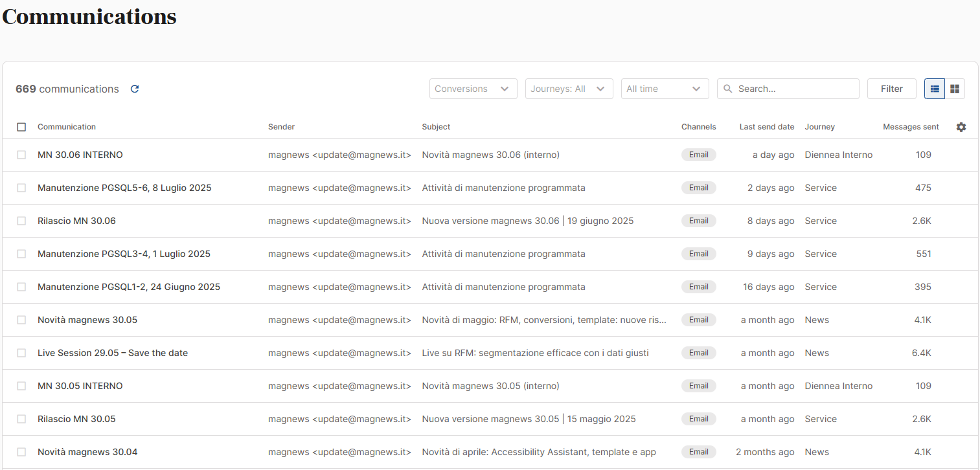The image size is (980, 470).
Task: Open MN 30.06 INTERNO communication
Action: (x=80, y=155)
